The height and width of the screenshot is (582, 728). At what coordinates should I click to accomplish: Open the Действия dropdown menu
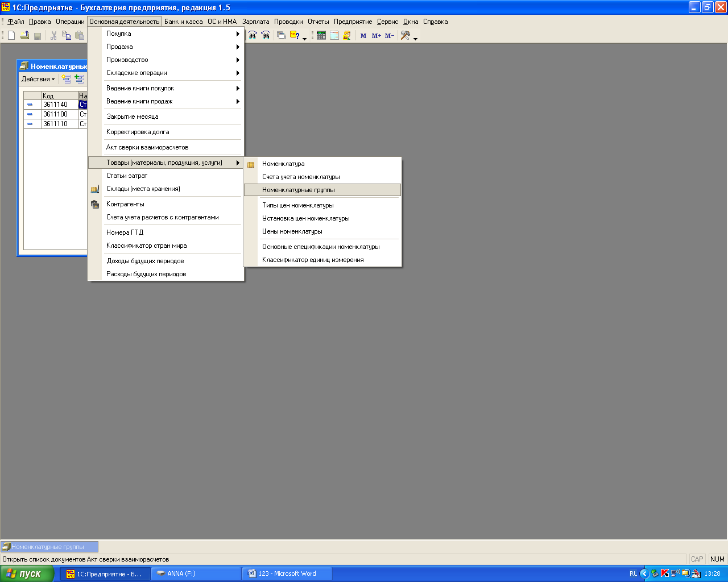pos(38,79)
